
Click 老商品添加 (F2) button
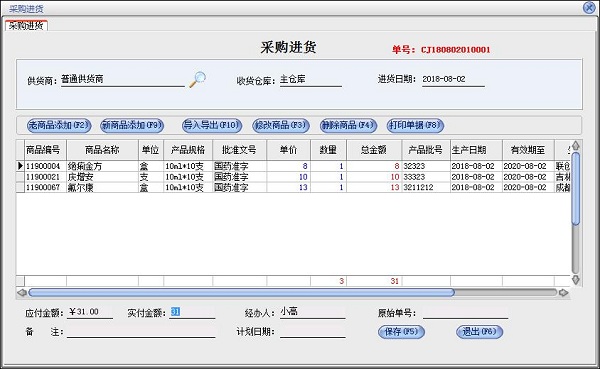(x=59, y=125)
